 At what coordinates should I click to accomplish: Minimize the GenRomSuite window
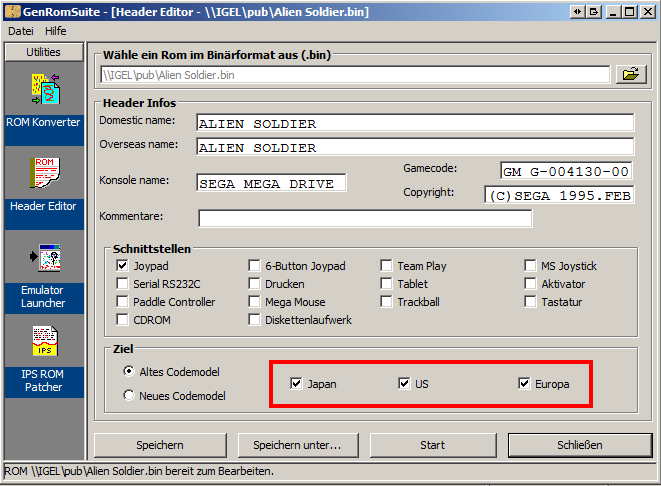pyautogui.click(x=613, y=11)
